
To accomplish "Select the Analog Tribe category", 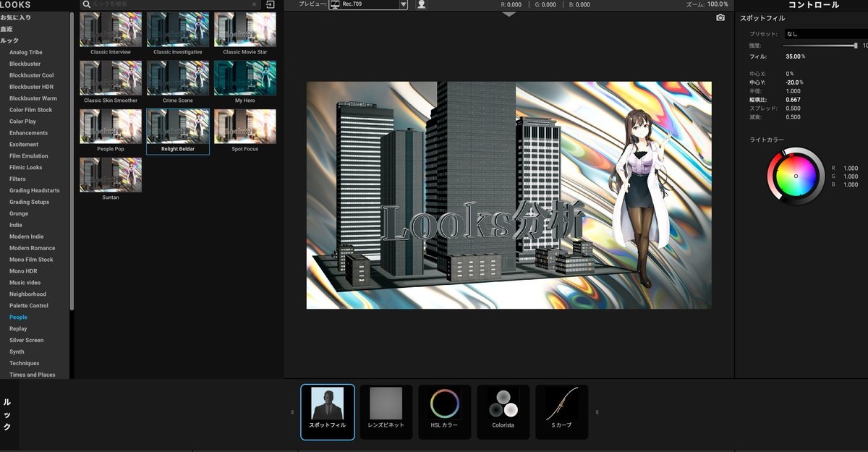I will point(26,52).
